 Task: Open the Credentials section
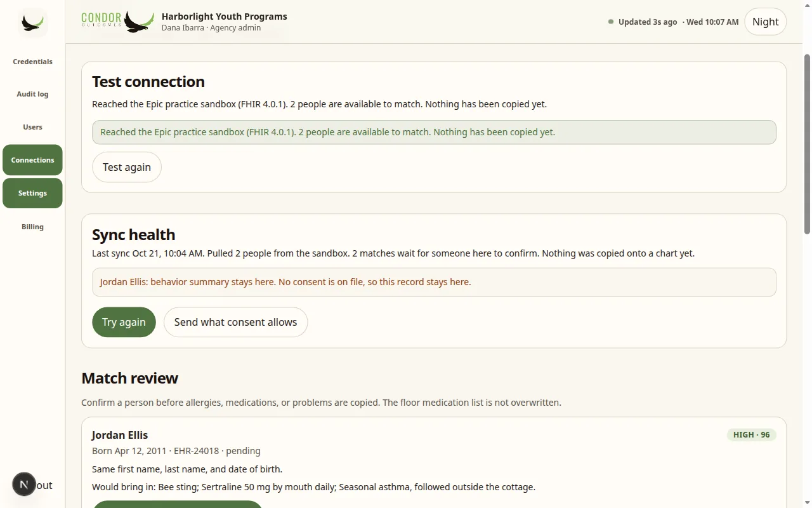point(32,62)
